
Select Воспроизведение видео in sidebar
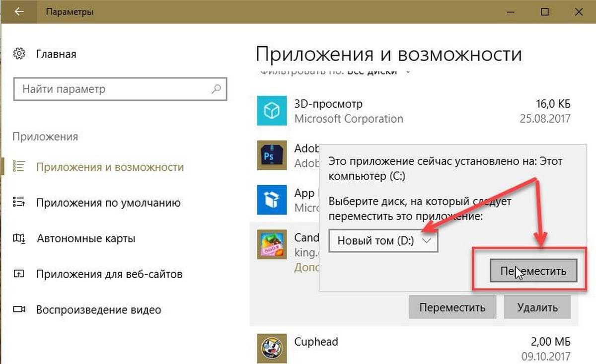[98, 310]
